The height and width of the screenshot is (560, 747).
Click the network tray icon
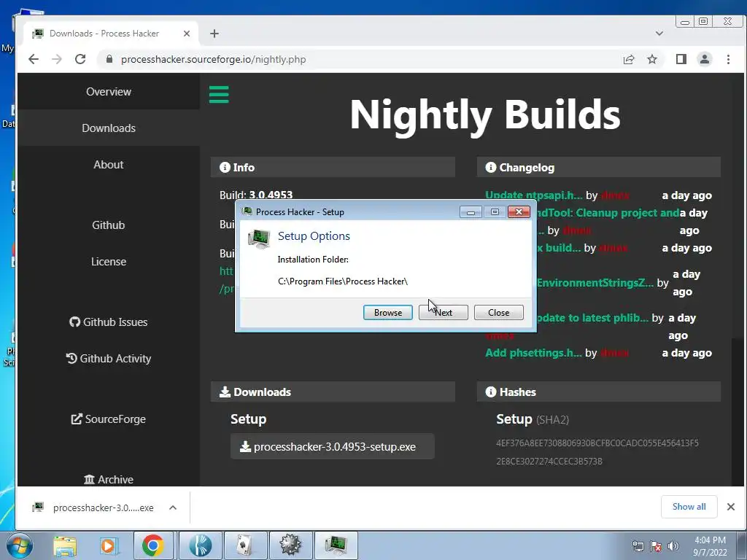[638, 546]
